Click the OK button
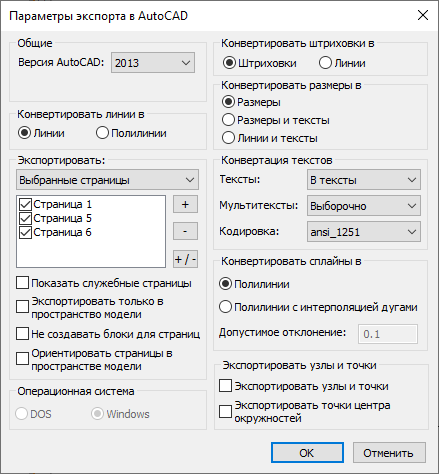439x474 pixels. click(307, 453)
